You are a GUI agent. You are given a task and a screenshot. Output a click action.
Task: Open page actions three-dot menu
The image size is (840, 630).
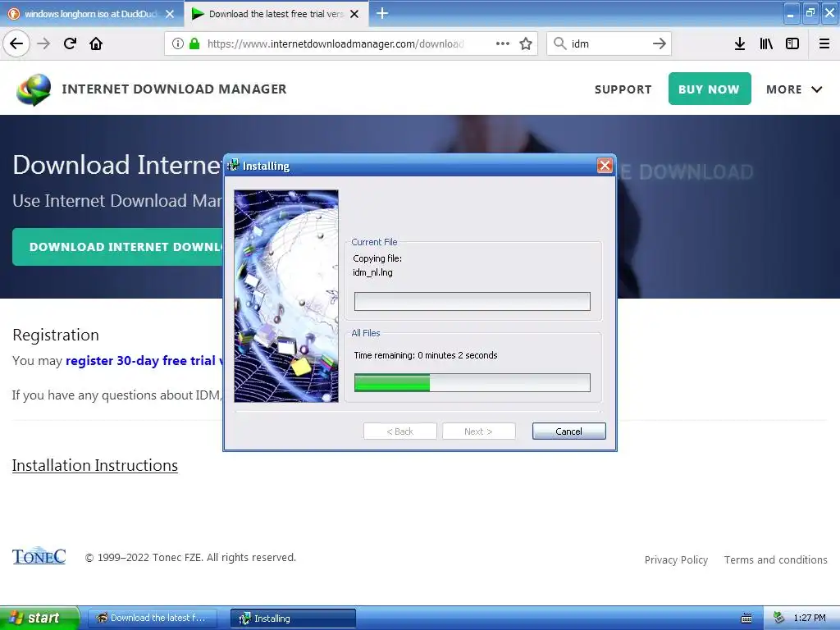(x=503, y=43)
